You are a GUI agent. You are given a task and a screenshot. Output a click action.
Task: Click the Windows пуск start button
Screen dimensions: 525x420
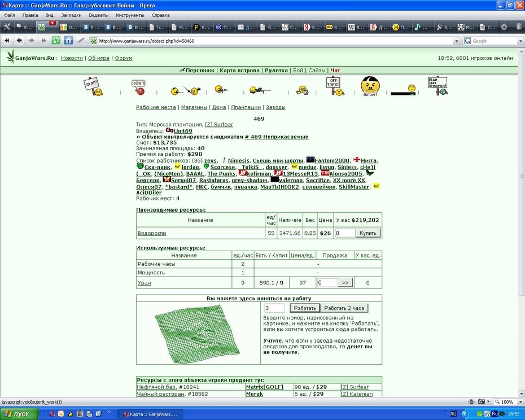[19, 414]
